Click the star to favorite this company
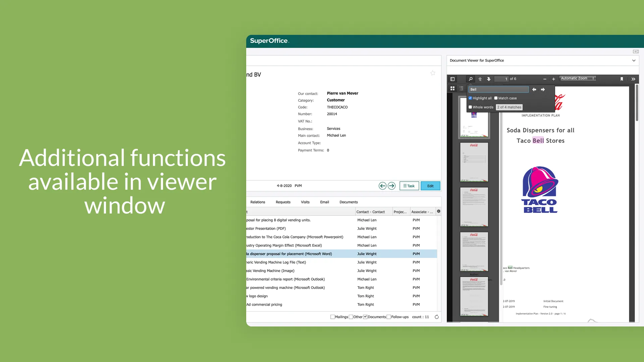 pyautogui.click(x=433, y=73)
